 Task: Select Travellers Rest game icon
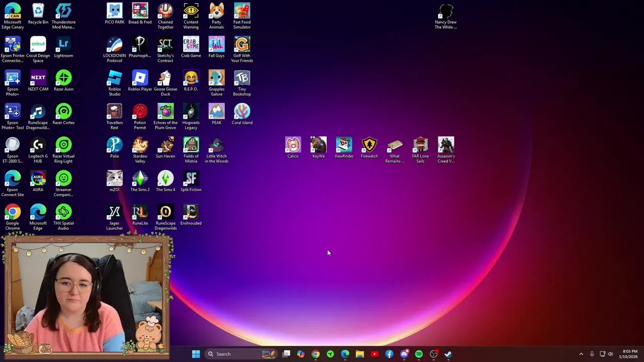click(115, 117)
